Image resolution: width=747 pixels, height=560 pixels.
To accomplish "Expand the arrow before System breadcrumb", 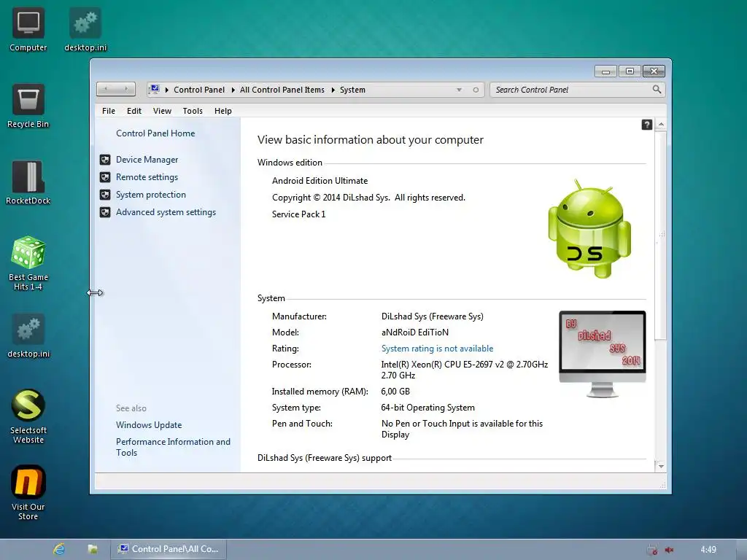I will (x=333, y=90).
